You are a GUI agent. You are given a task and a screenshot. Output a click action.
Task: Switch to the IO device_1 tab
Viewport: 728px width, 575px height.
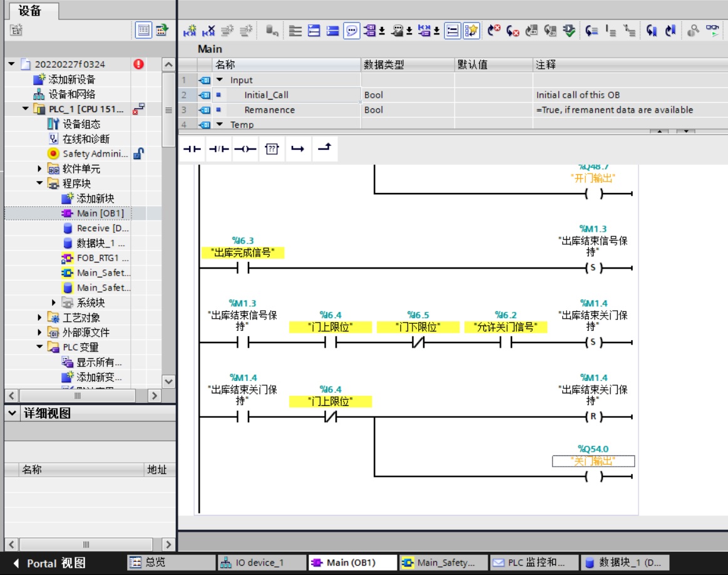[x=261, y=562]
